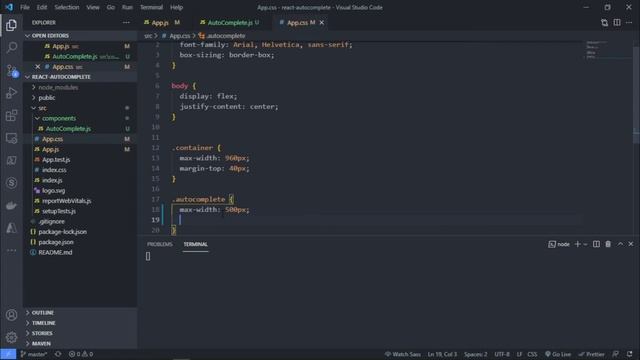The image size is (640, 360).
Task: Switch to the AutoComplete.js editor tab
Action: pos(230,23)
